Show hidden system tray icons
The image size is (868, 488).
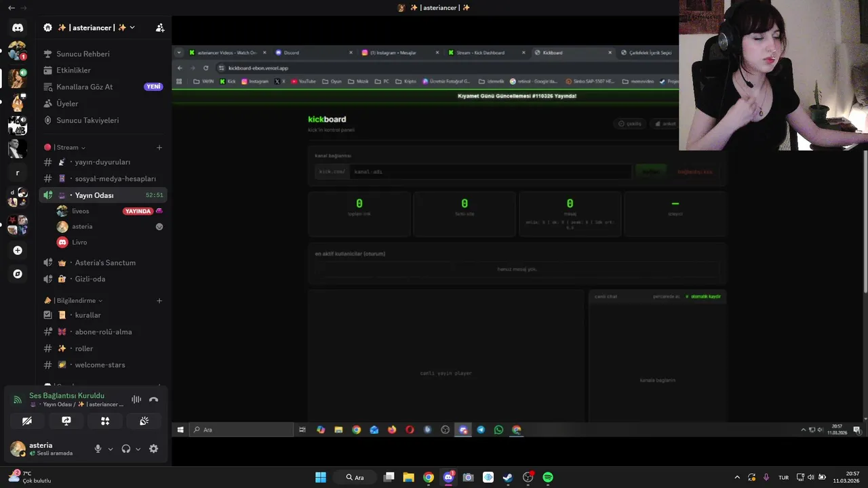[x=737, y=477]
